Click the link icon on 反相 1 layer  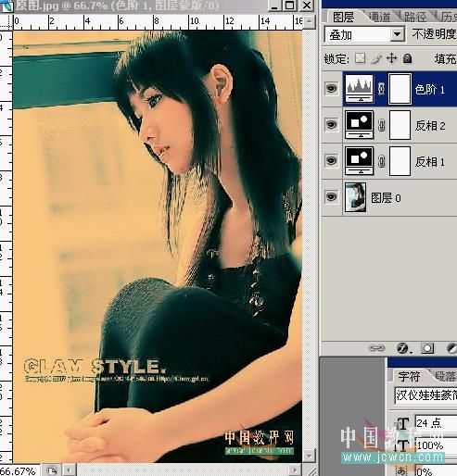tap(381, 161)
